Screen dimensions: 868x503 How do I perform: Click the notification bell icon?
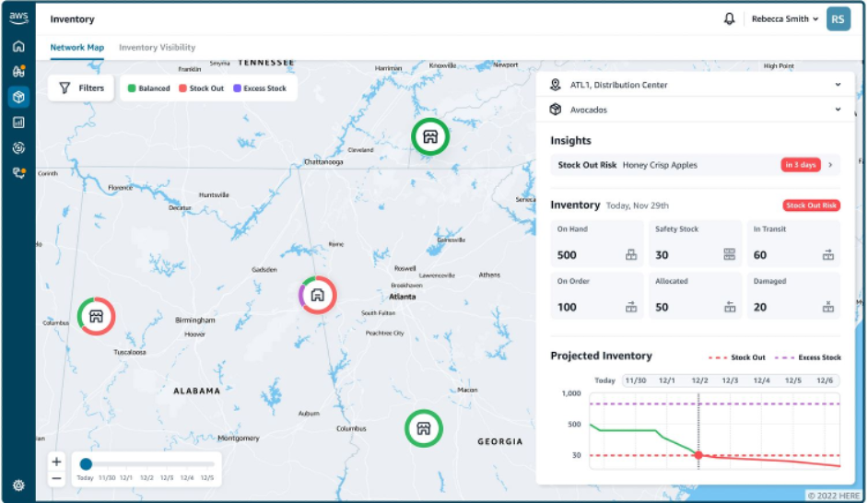729,18
